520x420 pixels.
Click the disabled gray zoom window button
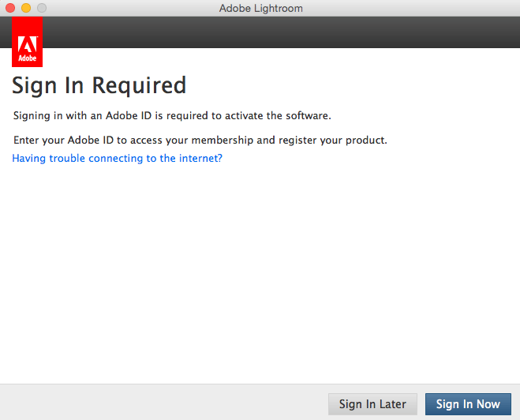point(42,8)
